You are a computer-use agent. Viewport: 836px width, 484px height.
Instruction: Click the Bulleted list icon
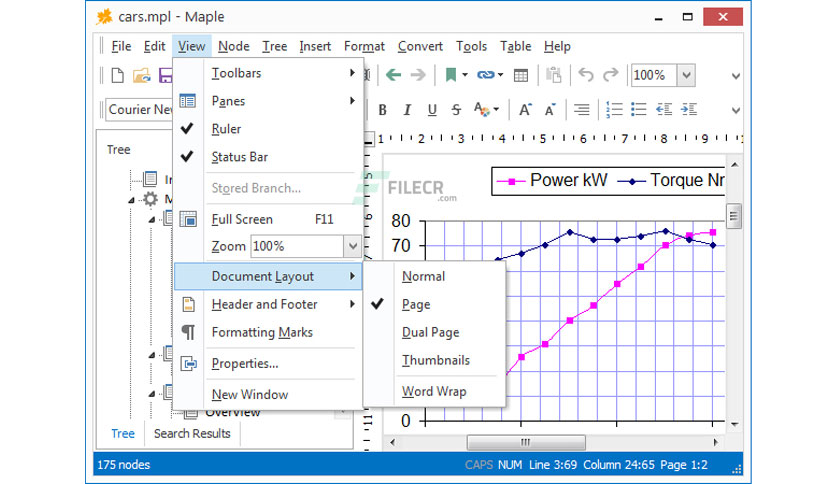(639, 110)
